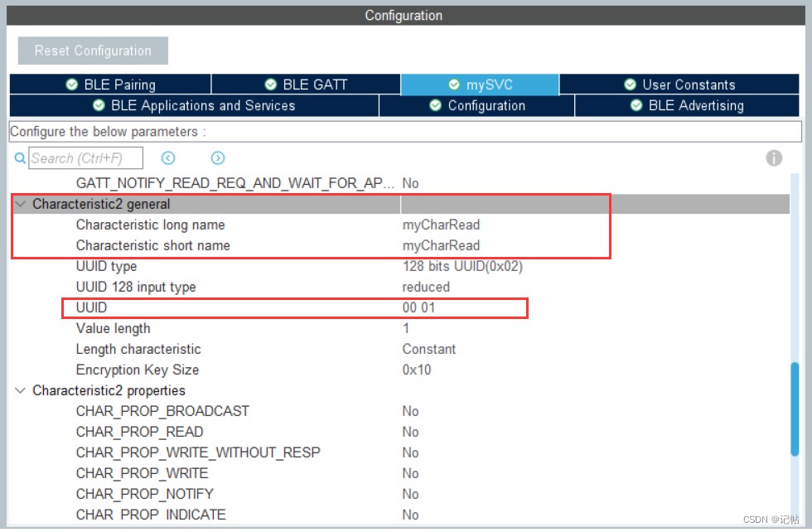This screenshot has height=532, width=812.
Task: Switch to the Configuration tab
Action: point(477,106)
